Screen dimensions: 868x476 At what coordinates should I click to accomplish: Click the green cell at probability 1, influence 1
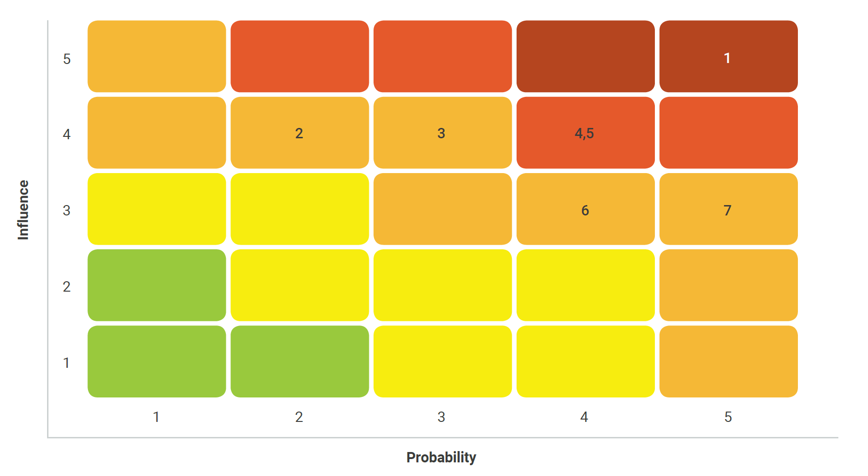tap(157, 361)
